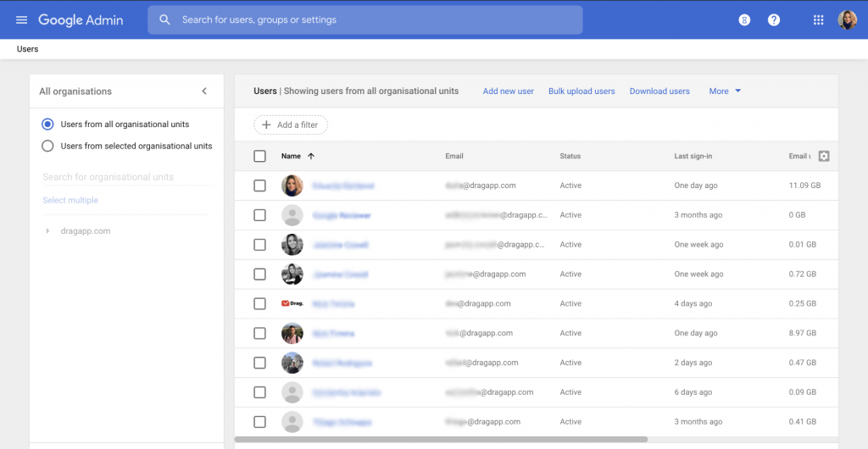Click the 11.09 GB storage value
Screen dimensions: 868x449
point(805,186)
